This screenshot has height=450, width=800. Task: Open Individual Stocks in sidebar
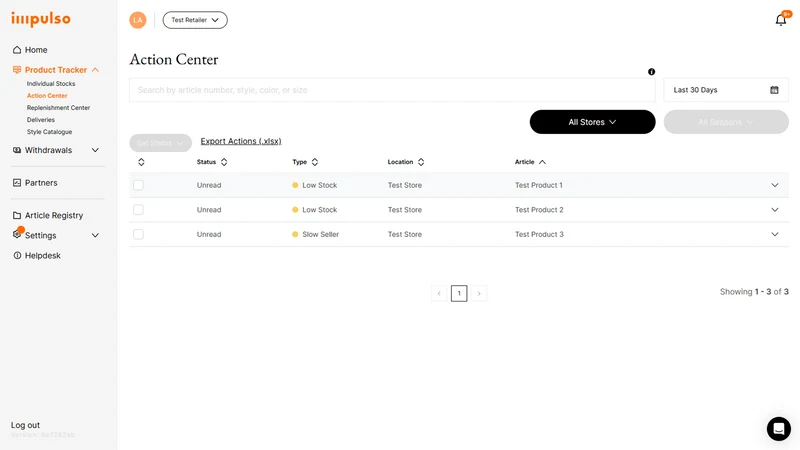tap(51, 84)
